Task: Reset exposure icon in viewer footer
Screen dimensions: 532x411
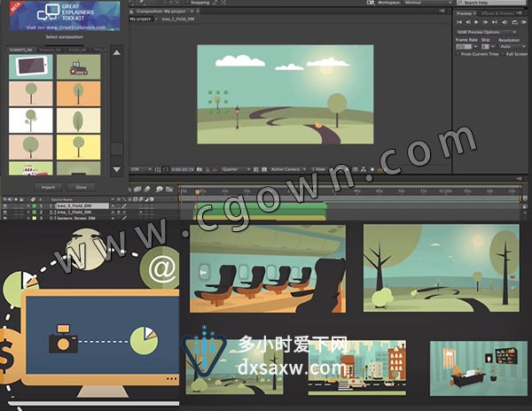Action: 372,169
